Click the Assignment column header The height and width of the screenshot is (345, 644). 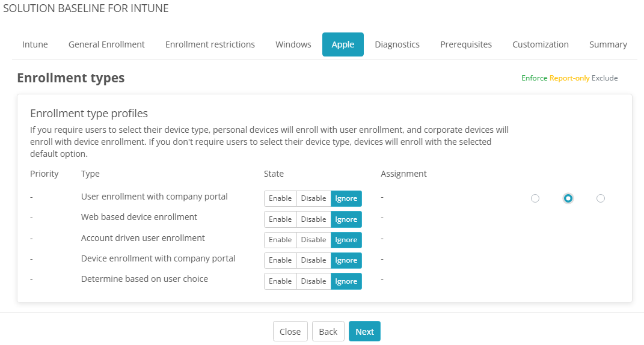[x=403, y=174]
